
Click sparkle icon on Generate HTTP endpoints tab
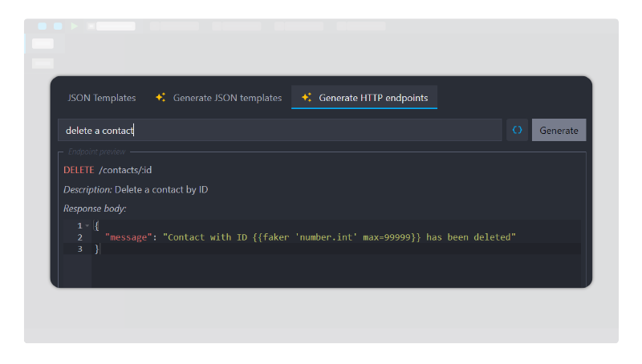coord(307,98)
